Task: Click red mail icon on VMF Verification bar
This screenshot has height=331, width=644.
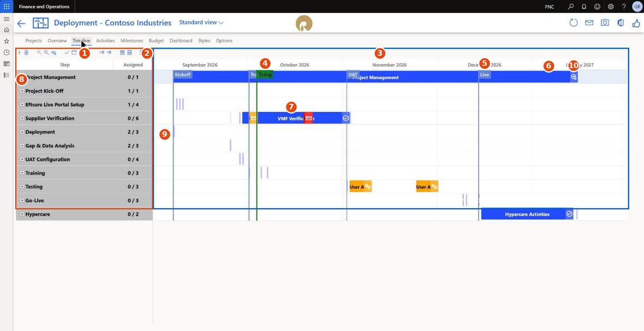Action: (x=308, y=118)
